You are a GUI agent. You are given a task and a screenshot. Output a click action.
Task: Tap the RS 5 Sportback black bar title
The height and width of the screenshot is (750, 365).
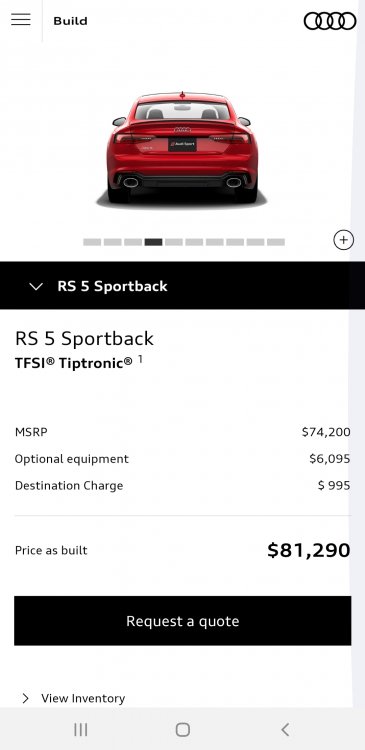pyautogui.click(x=112, y=286)
